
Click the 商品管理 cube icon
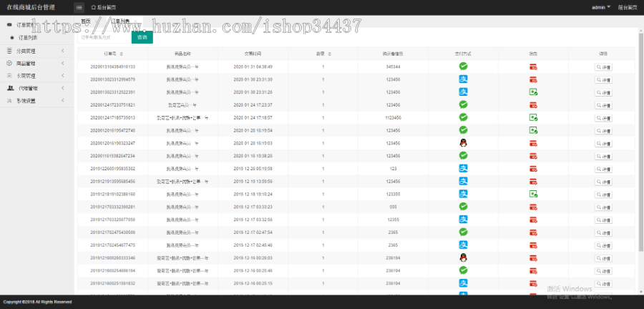coord(9,63)
